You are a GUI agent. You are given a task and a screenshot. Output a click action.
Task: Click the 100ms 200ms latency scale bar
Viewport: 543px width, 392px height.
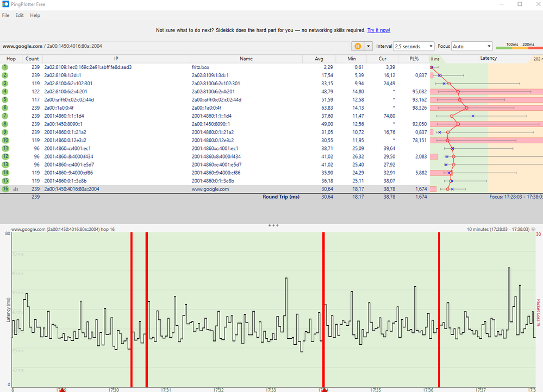pos(519,46)
